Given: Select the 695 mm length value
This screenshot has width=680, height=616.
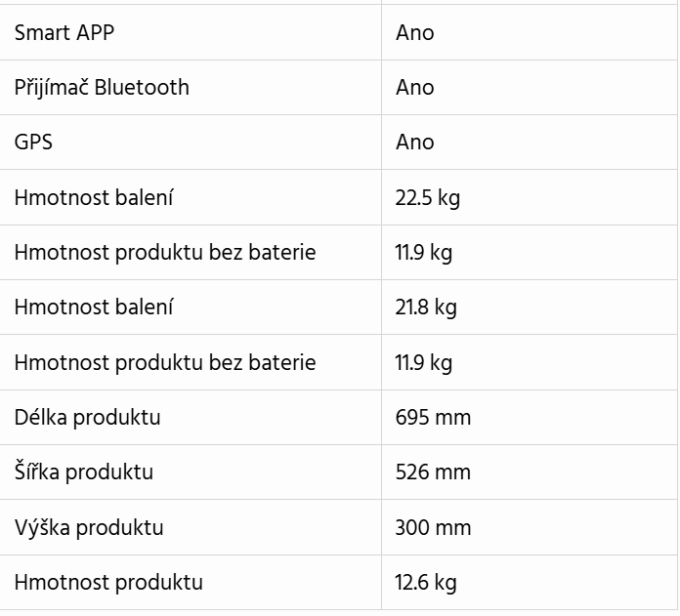Looking at the screenshot, I should [433, 418].
